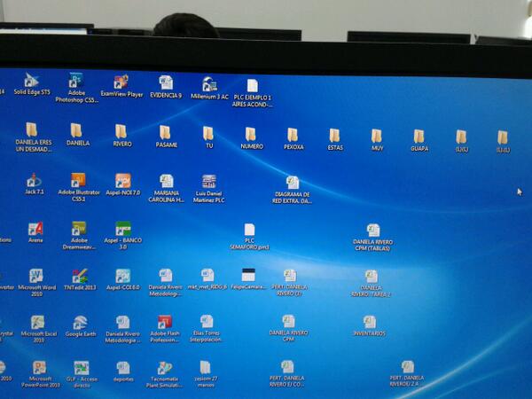This screenshot has width=532, height=399.
Task: Open the GLF - Acceso directo shortcut
Action: click(x=82, y=374)
